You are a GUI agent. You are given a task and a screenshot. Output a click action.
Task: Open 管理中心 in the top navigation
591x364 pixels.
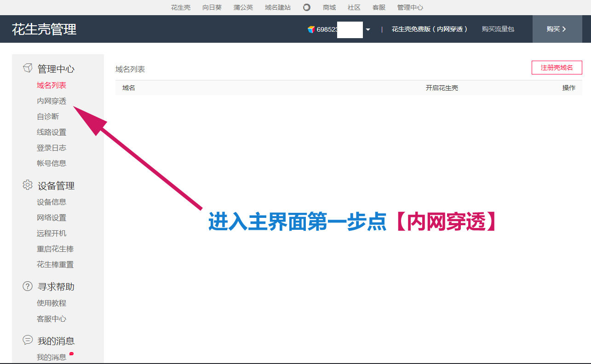tap(410, 7)
